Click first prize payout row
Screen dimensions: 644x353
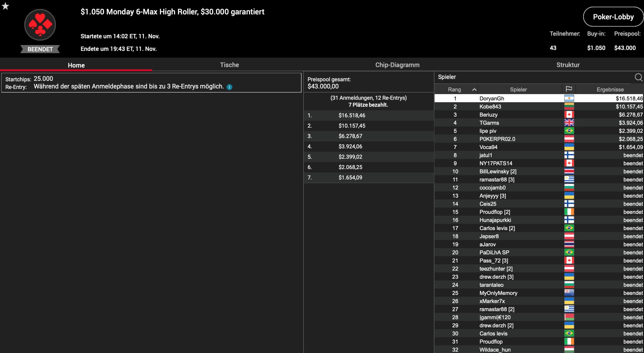(x=368, y=115)
